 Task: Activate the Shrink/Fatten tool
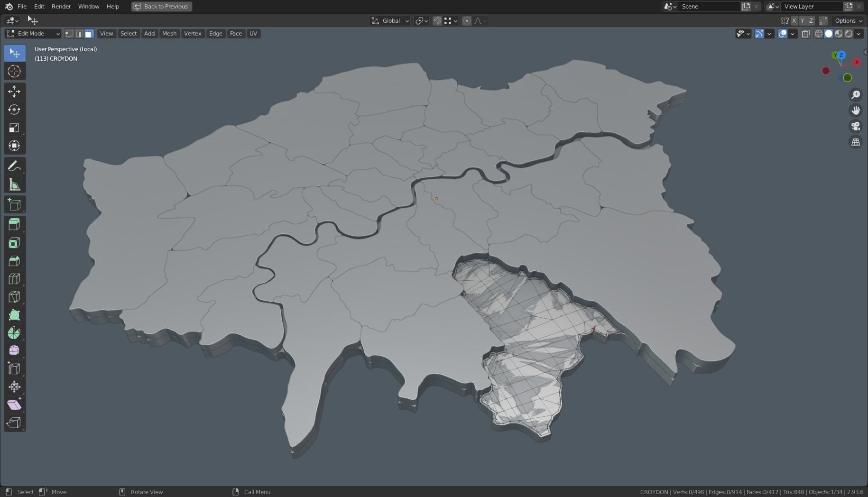tap(15, 387)
